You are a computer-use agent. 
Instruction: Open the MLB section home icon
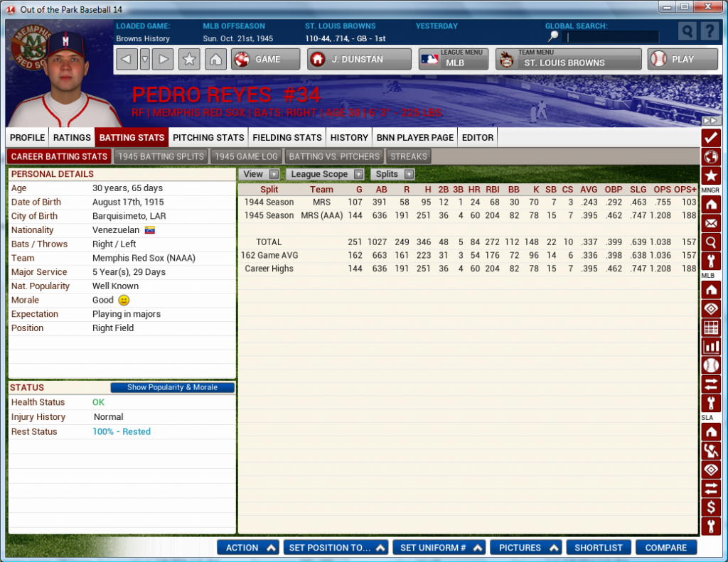pyautogui.click(x=710, y=290)
